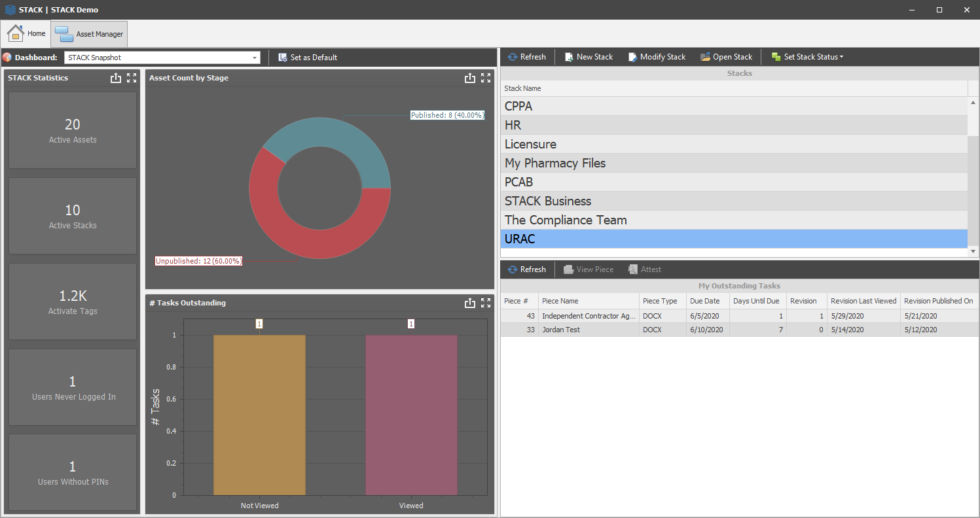This screenshot has width=980, height=518.
Task: Open the Home tab
Action: tap(26, 33)
